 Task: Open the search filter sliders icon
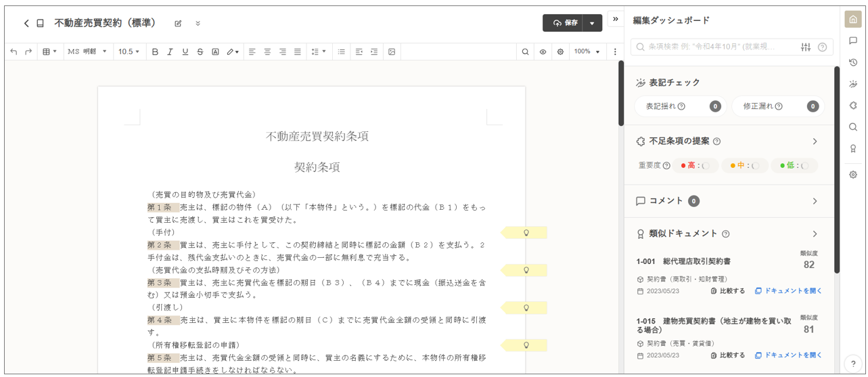[x=805, y=47]
